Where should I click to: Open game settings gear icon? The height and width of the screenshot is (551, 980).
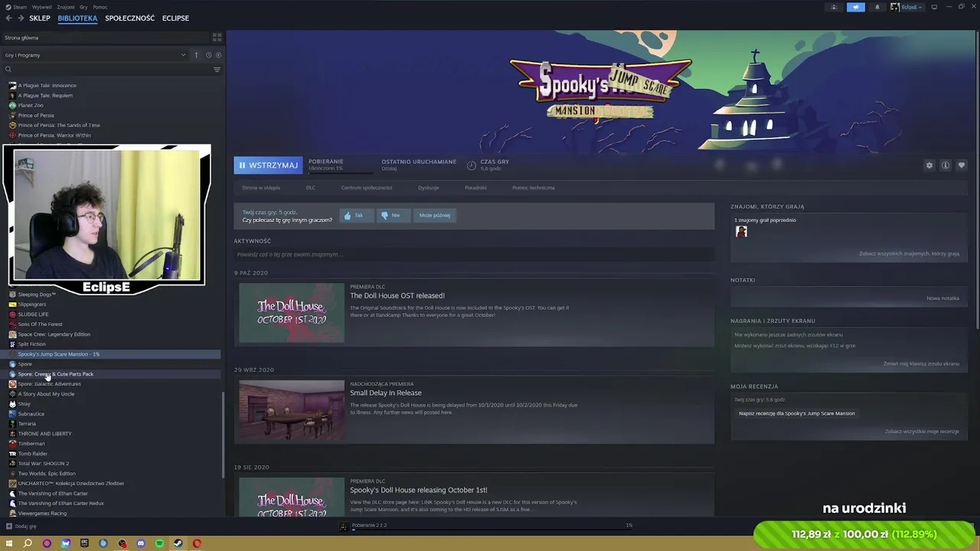click(x=929, y=165)
